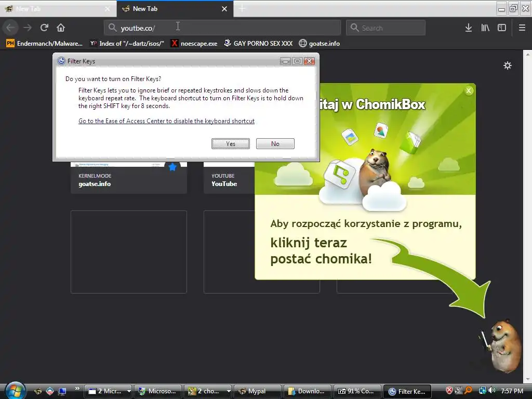Close the Filter Keys dialog
This screenshot has height=399, width=532.
tap(309, 61)
